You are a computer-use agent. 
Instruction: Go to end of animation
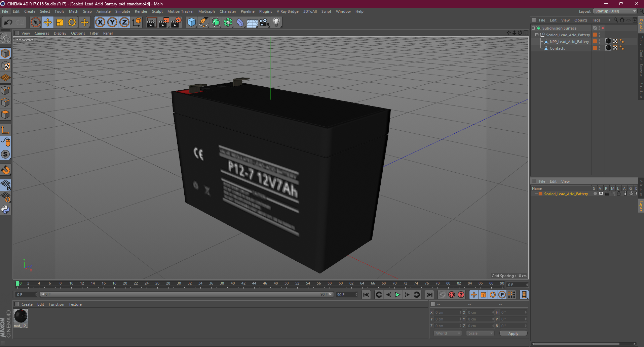click(x=429, y=295)
